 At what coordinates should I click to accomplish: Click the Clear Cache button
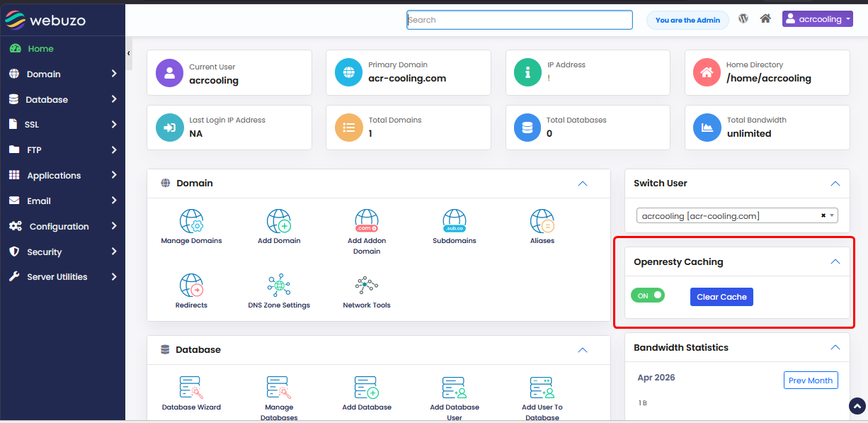(721, 297)
